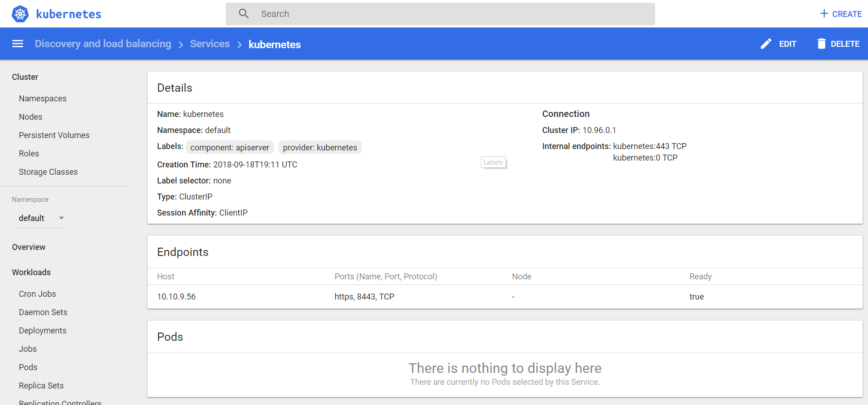
Task: Click the Node column header
Action: [522, 277]
